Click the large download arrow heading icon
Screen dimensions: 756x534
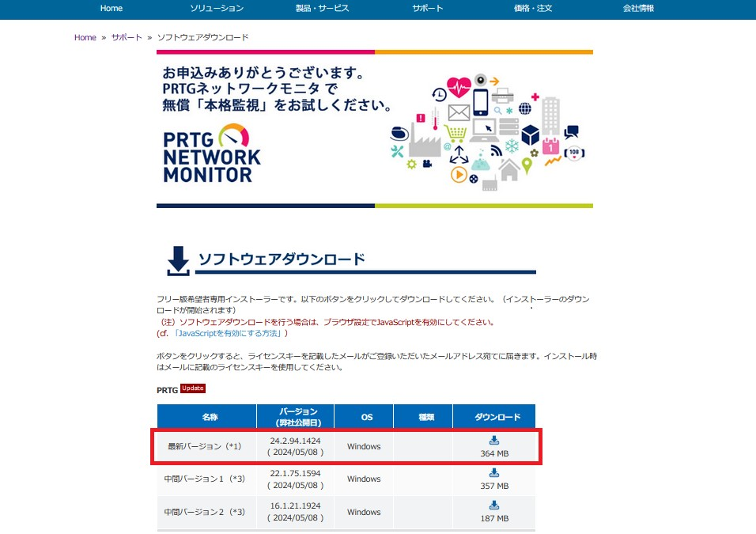click(x=178, y=261)
